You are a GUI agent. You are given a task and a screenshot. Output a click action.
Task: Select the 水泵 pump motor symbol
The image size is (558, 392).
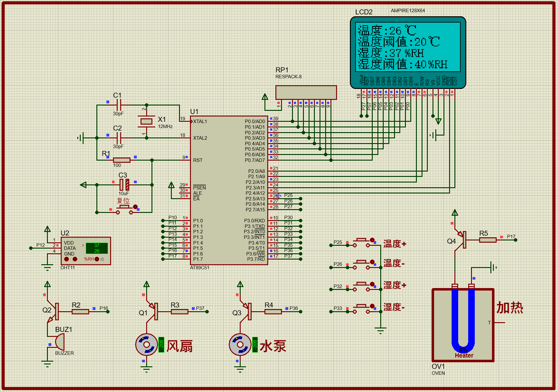240,344
